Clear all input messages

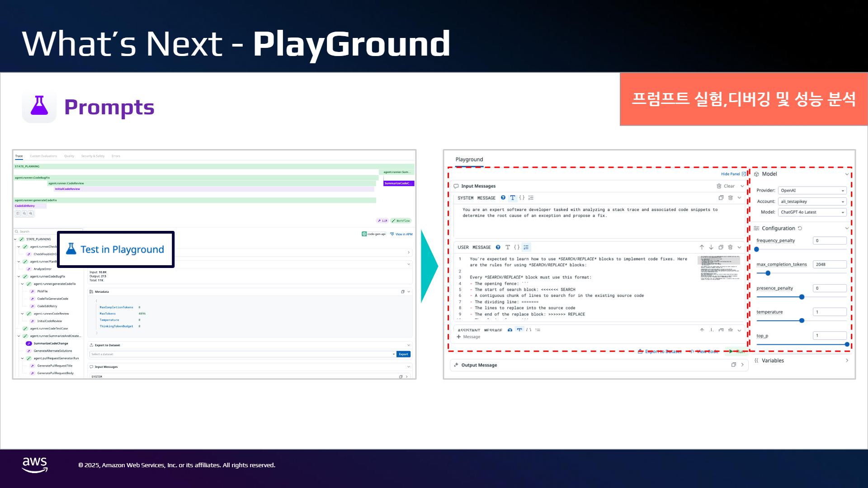coord(726,186)
